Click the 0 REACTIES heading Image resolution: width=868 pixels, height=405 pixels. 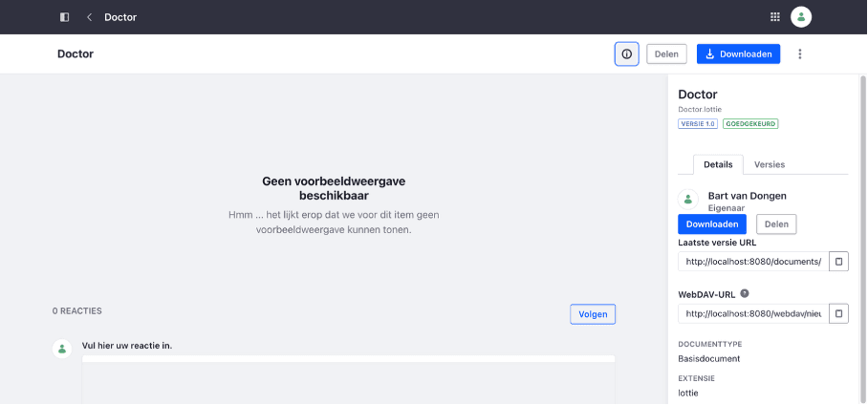[76, 311]
